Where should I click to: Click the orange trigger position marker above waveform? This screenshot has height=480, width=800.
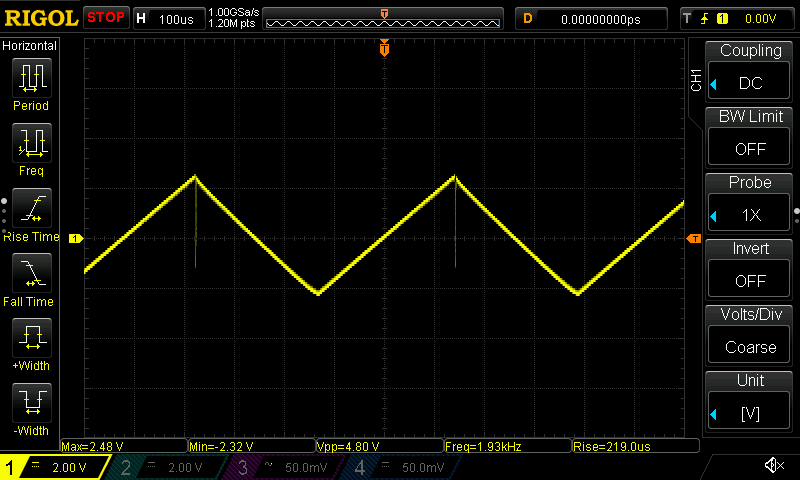[x=384, y=48]
